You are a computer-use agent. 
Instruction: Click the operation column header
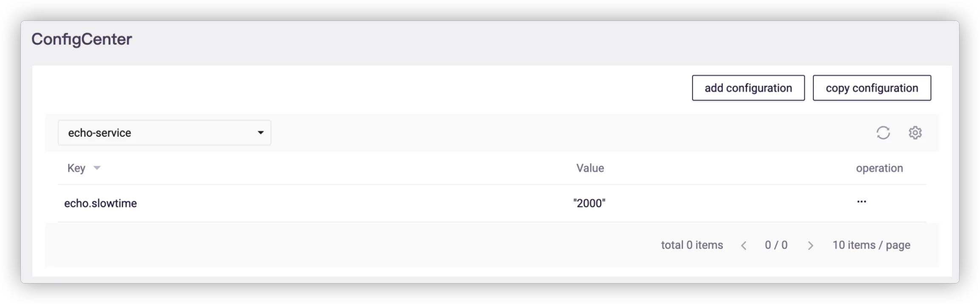[x=879, y=168]
